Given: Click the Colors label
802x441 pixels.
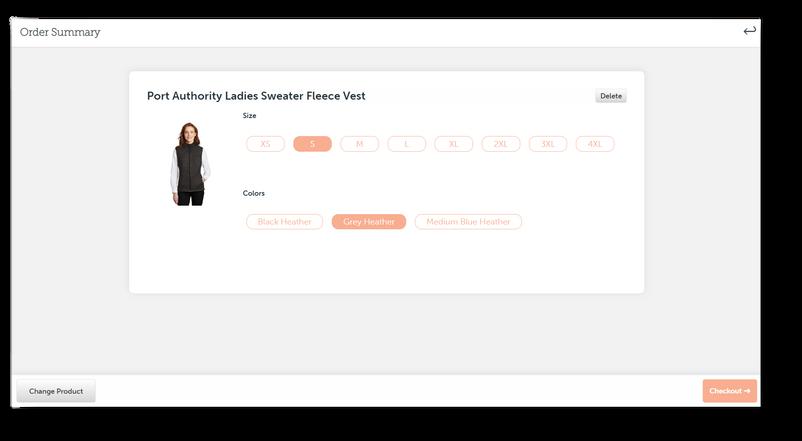Looking at the screenshot, I should coord(254,193).
